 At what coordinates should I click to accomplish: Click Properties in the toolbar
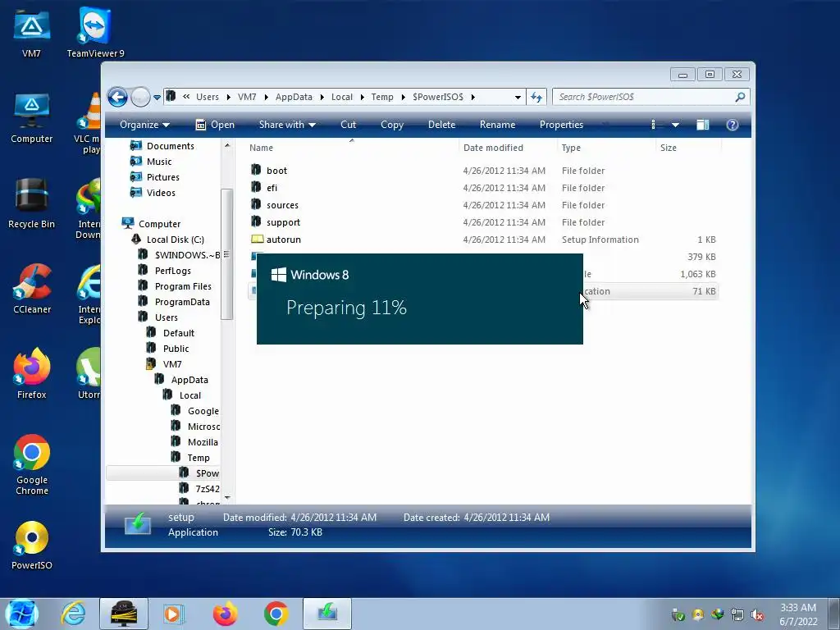tap(561, 125)
